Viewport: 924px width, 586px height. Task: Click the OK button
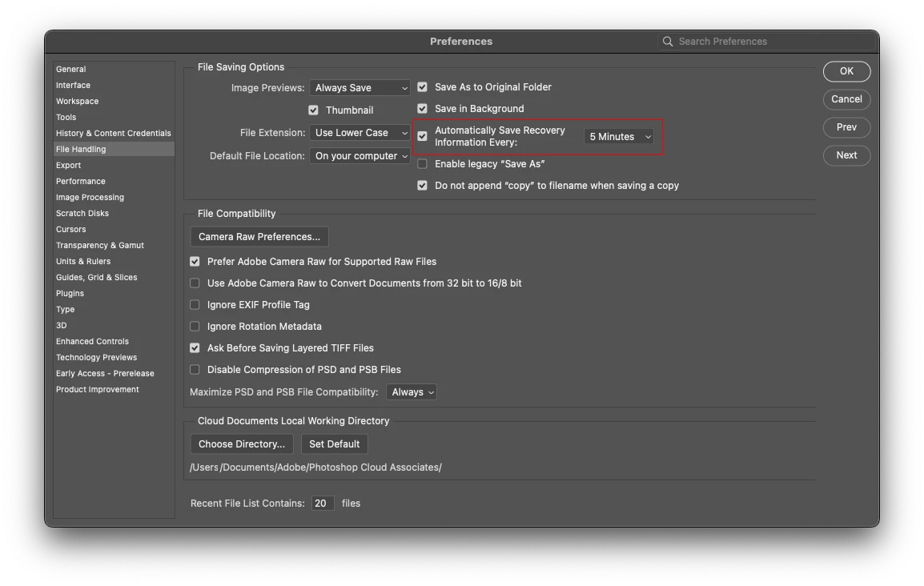click(x=846, y=71)
